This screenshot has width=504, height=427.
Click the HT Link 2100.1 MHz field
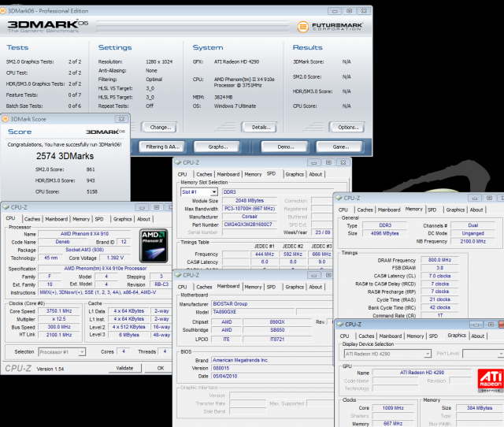59,335
